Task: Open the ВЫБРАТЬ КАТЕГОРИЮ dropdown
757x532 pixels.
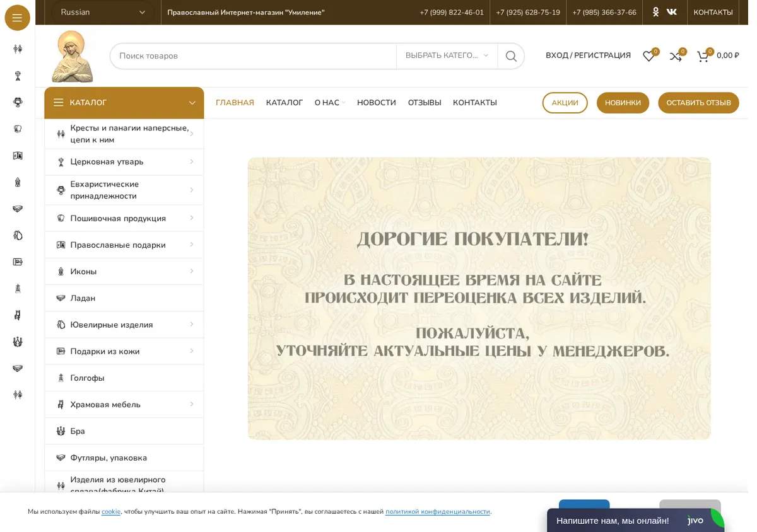Action: pos(447,56)
